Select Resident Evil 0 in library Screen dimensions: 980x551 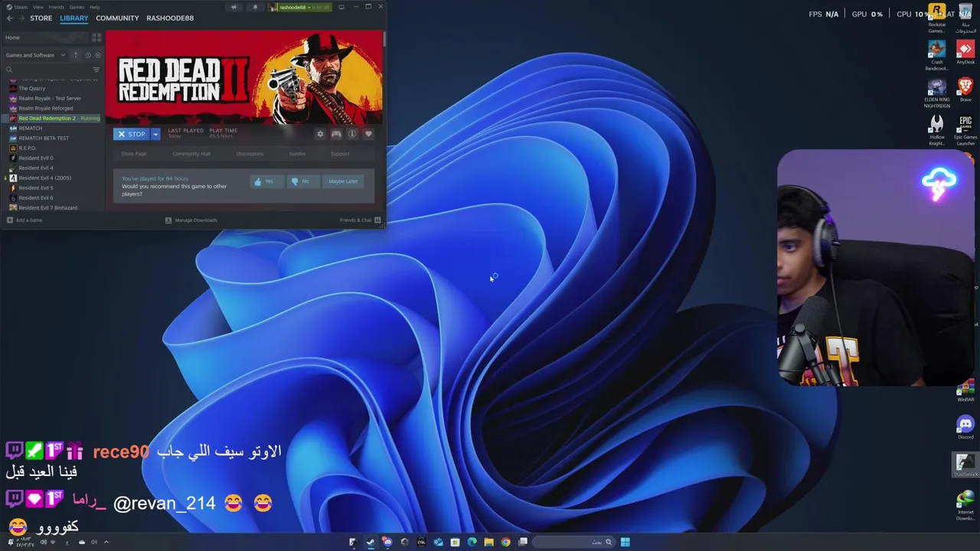tap(36, 158)
